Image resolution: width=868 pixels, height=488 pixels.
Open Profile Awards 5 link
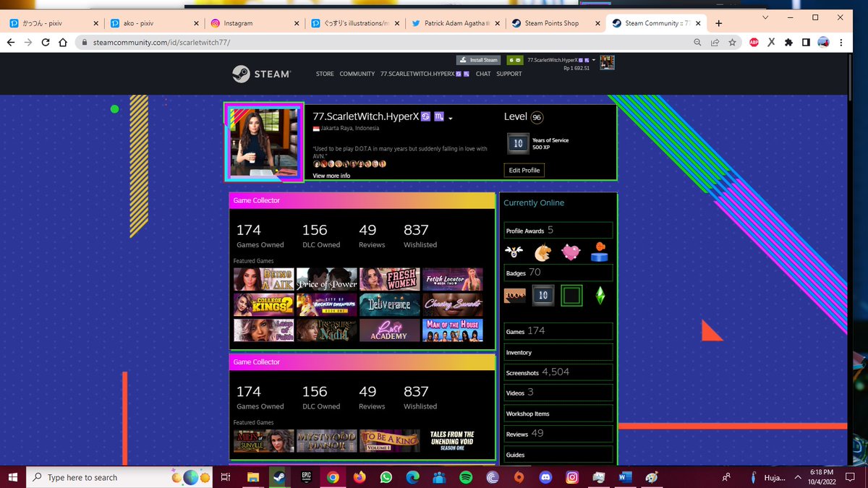click(558, 231)
